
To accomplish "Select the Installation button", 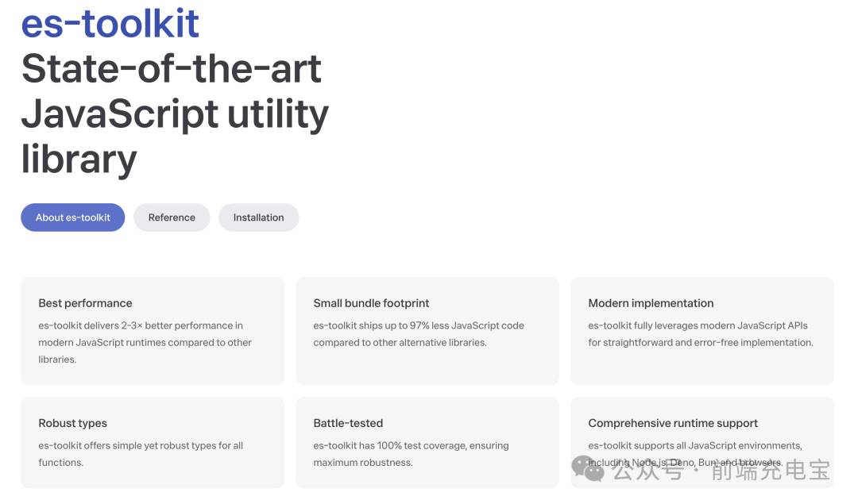I will pyautogui.click(x=258, y=217).
